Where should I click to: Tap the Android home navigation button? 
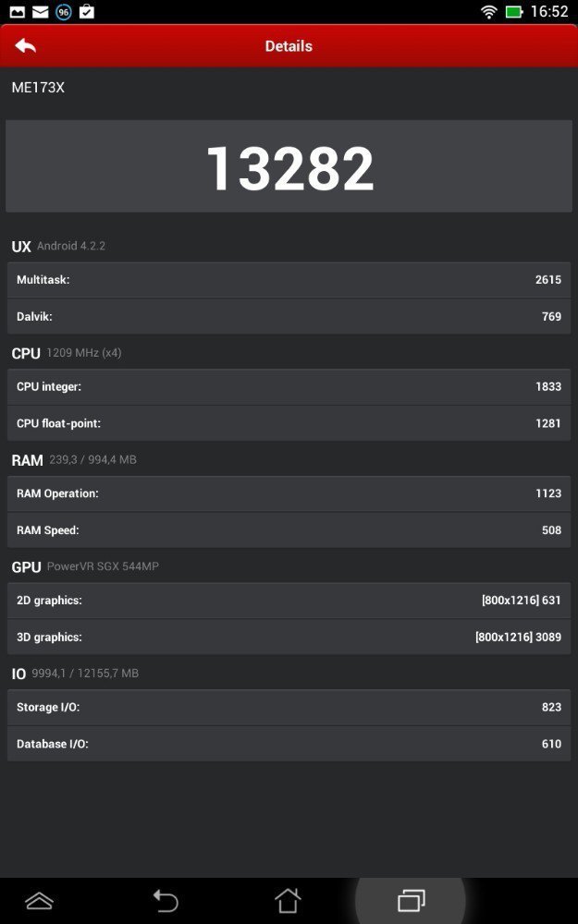click(288, 901)
